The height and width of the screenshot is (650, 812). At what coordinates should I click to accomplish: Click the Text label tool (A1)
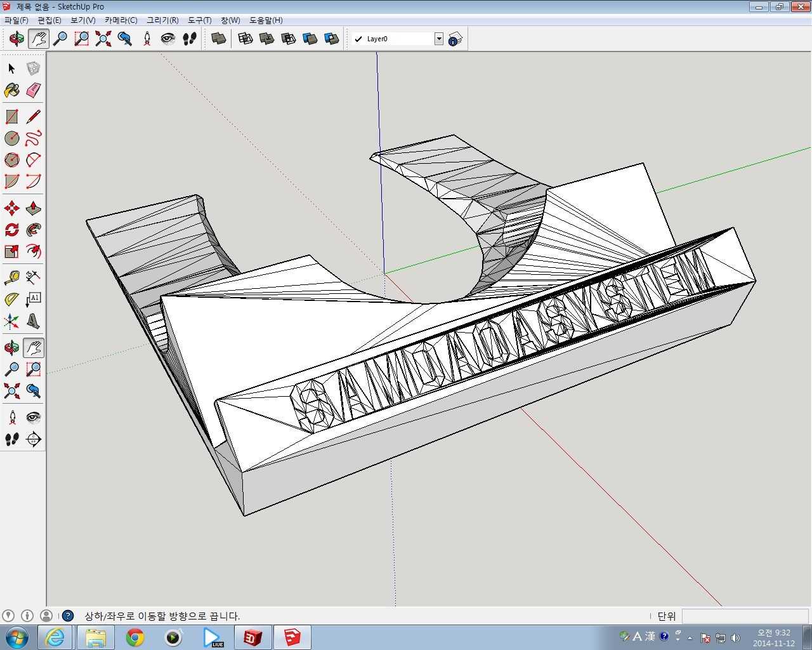click(33, 300)
